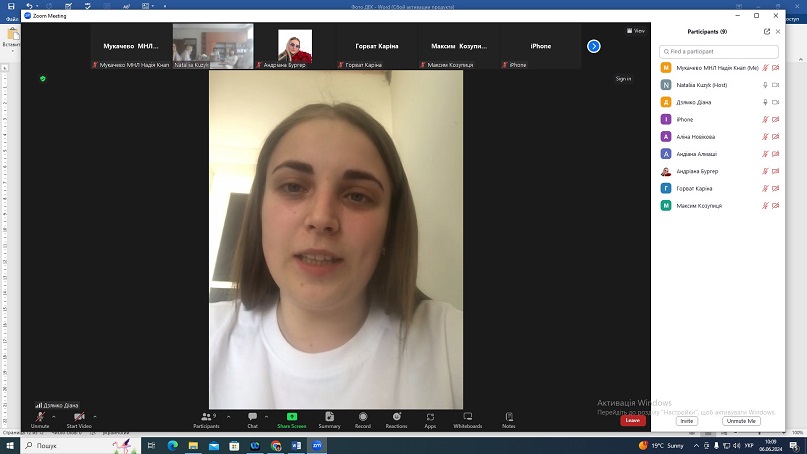Select Максим Козупиця gallery tile

pos(459,46)
